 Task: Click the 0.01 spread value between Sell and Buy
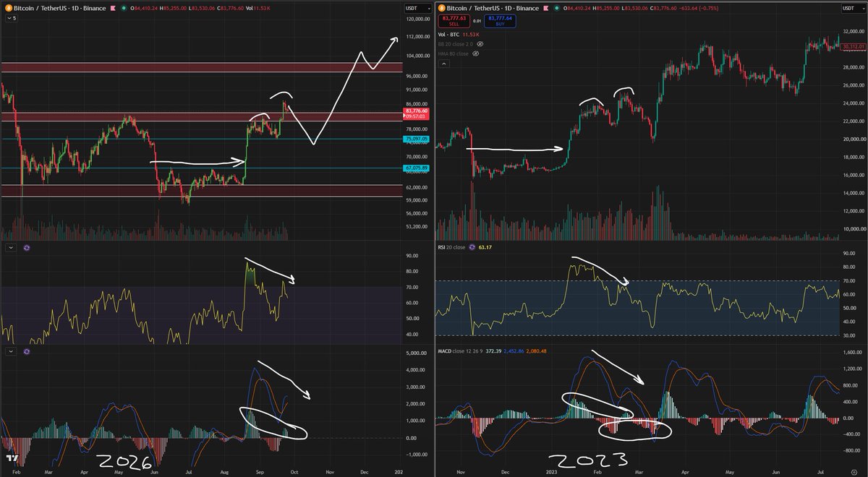pos(477,21)
